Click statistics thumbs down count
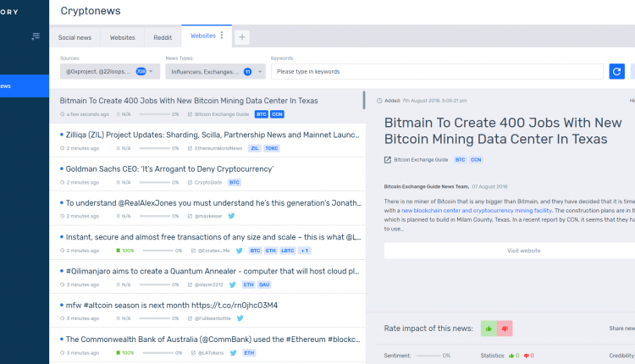635x364 pixels. coord(528,356)
